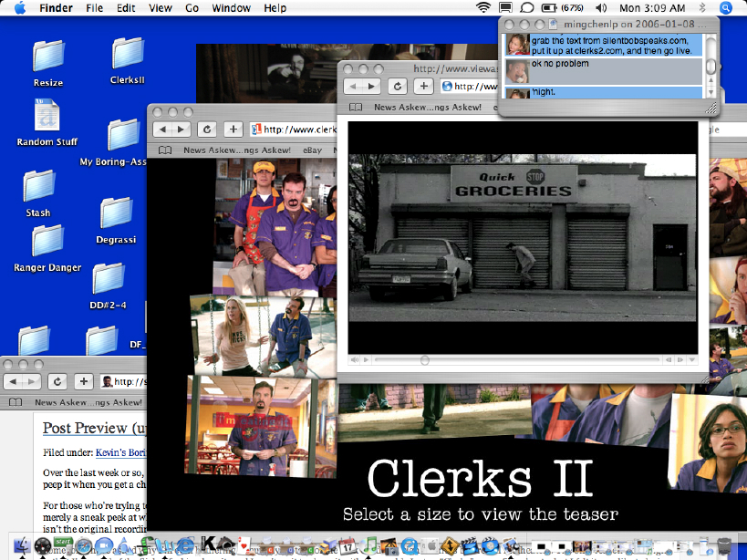The width and height of the screenshot is (747, 560).
Task: Open the QuickTime movie options arrow
Action: (691, 360)
